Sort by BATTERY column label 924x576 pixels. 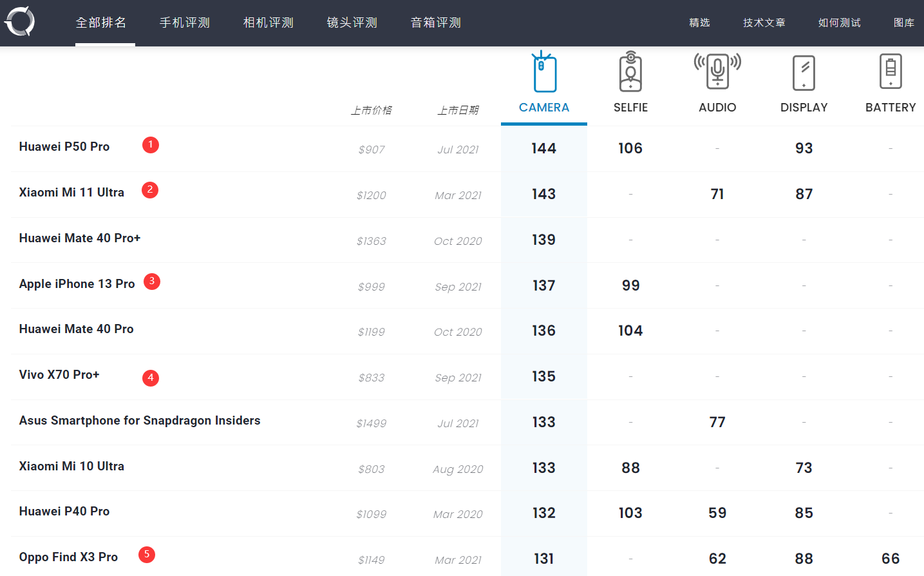click(x=891, y=108)
